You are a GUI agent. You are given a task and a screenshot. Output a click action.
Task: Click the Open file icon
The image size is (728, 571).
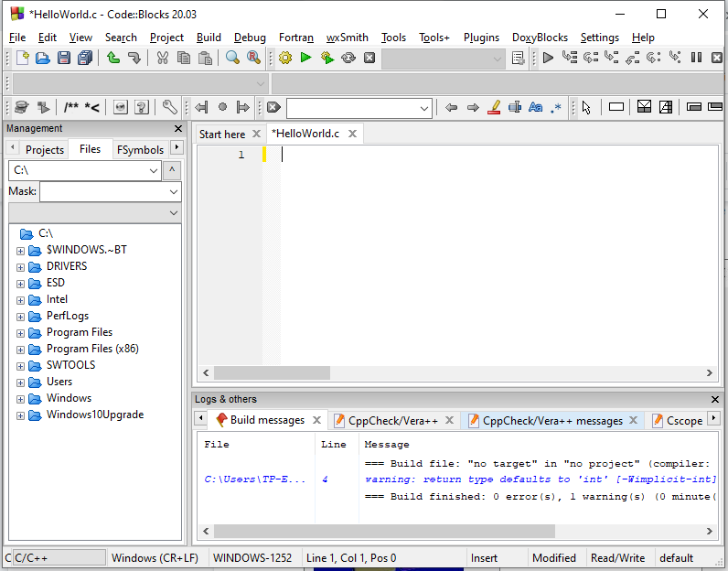pos(43,58)
